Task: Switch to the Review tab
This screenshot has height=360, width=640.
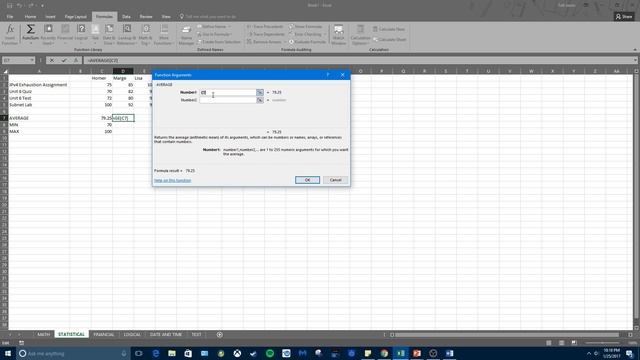Action: pos(146,17)
